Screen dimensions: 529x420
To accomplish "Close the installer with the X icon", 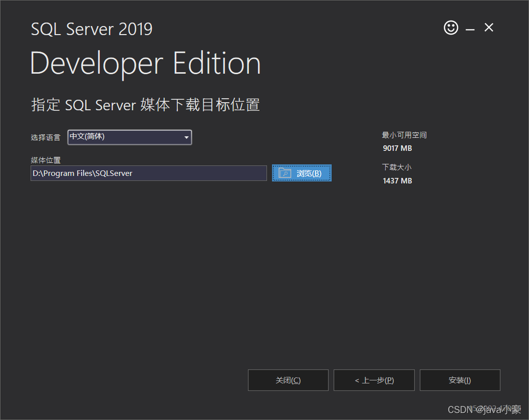I will (489, 28).
